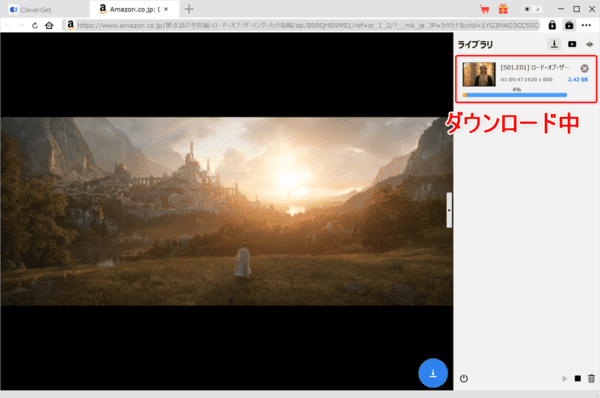Minimize the CleverGet window
This screenshot has width=600, height=398.
coord(561,9)
